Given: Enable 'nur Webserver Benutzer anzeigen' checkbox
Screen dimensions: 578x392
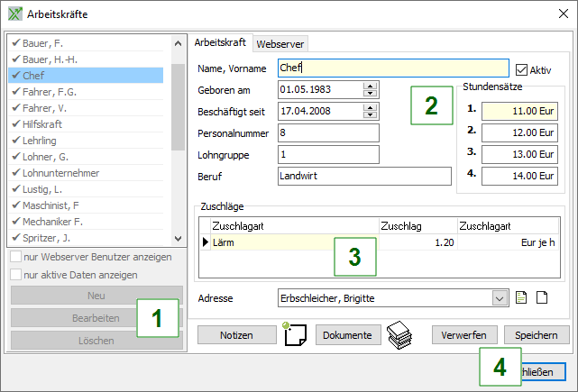Looking at the screenshot, I should [16, 258].
